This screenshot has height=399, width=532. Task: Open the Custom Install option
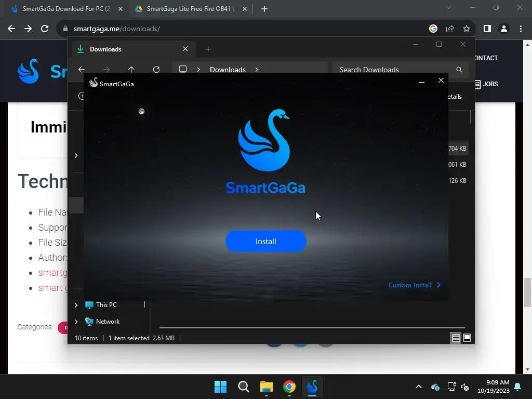coord(414,285)
